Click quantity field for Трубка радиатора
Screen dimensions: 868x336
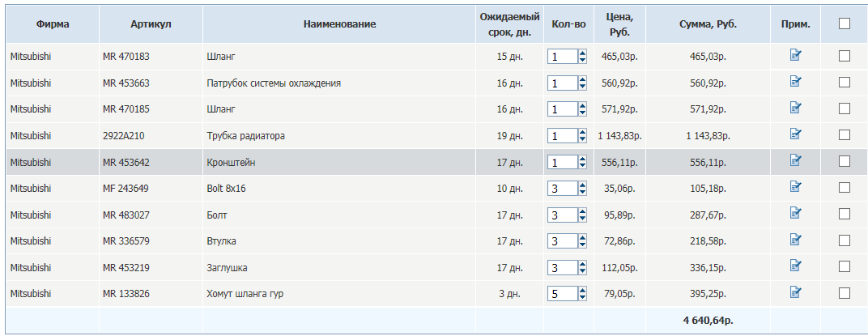562,135
